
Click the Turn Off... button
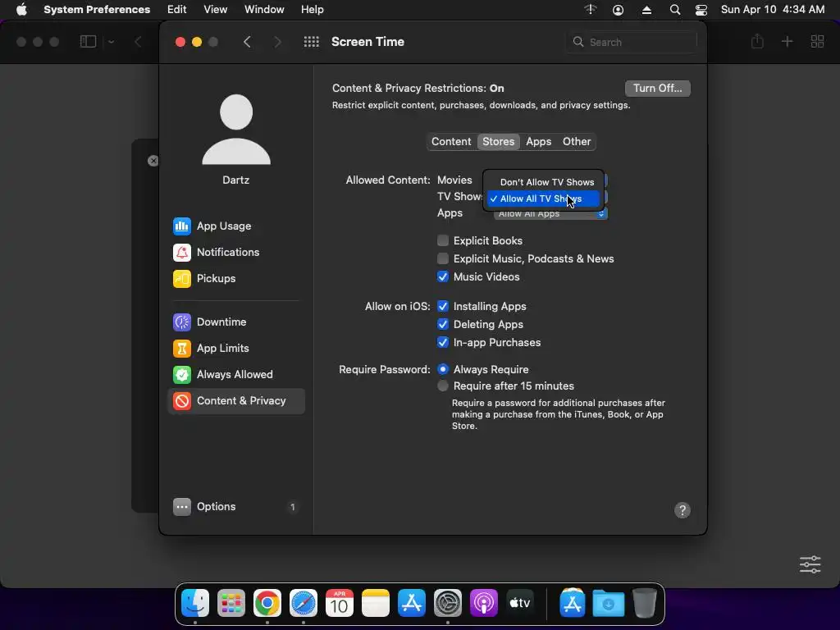657,89
